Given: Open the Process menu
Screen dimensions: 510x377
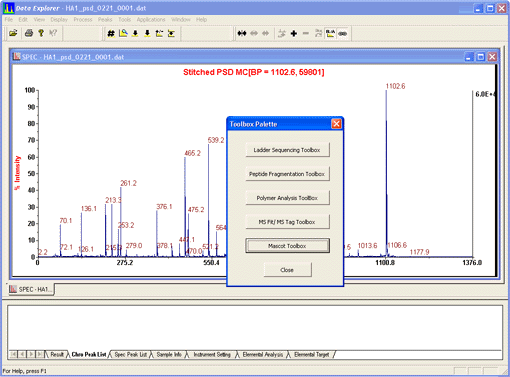Looking at the screenshot, I should 83,20.
